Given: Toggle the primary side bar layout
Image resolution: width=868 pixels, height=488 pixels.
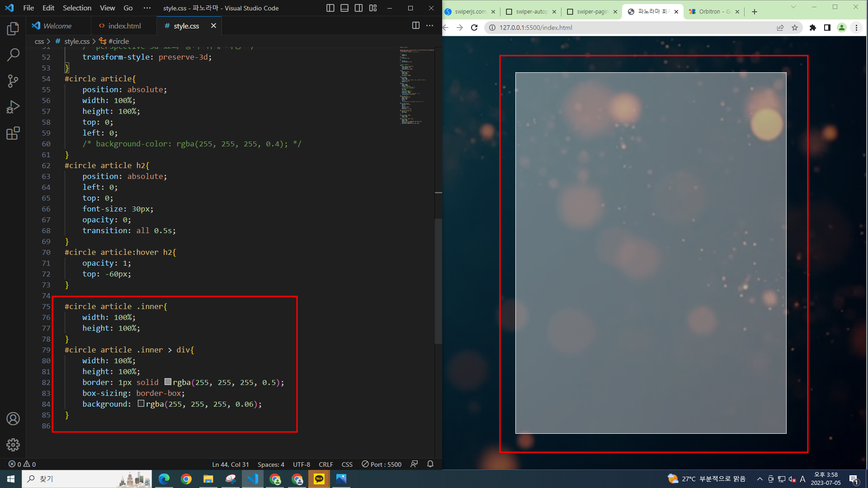Looking at the screenshot, I should pos(330,8).
